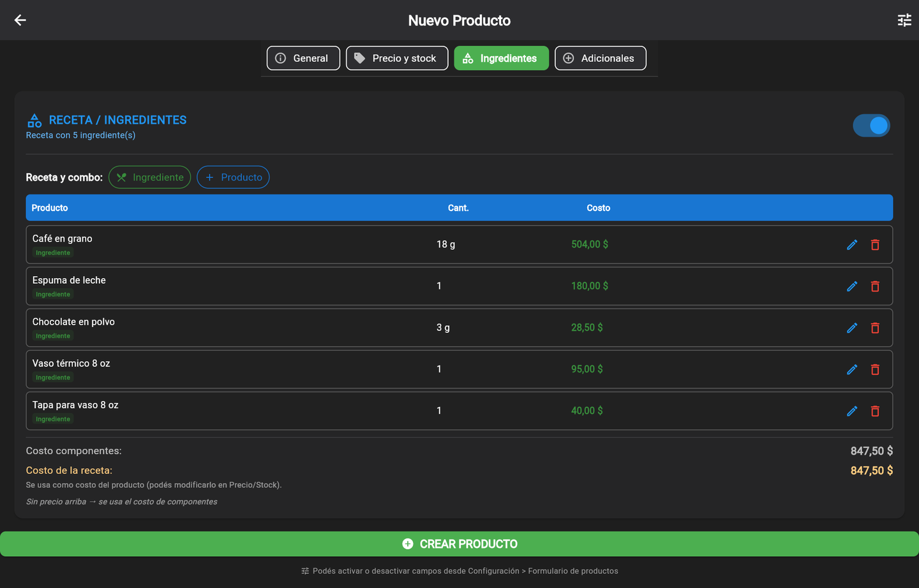Click the 504,00 $ cost value
Screen dimensions: 919x588
(590, 244)
